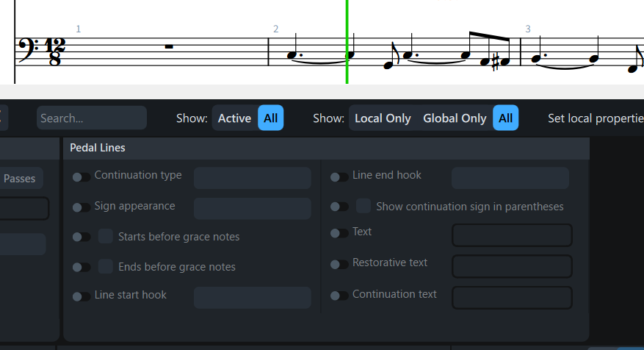Image resolution: width=644 pixels, height=350 pixels.
Task: Select Global Only scope filter
Action: 455,118
